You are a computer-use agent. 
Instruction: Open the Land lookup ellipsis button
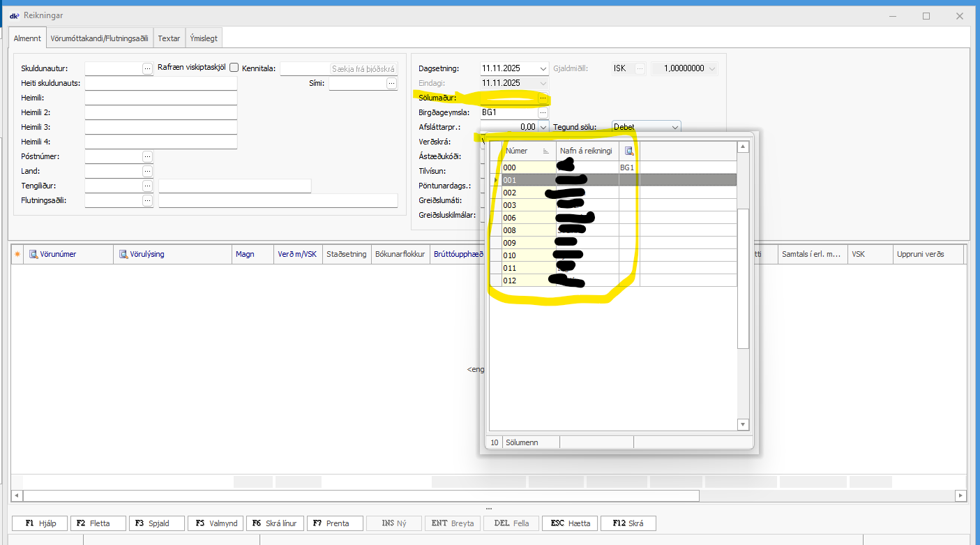(x=147, y=171)
